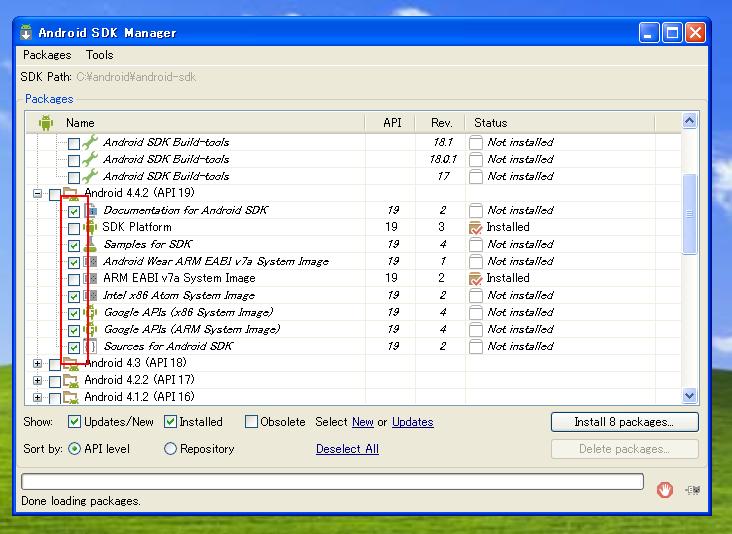Click the SDK Platform android icon
The height and width of the screenshot is (534, 732).
90,227
